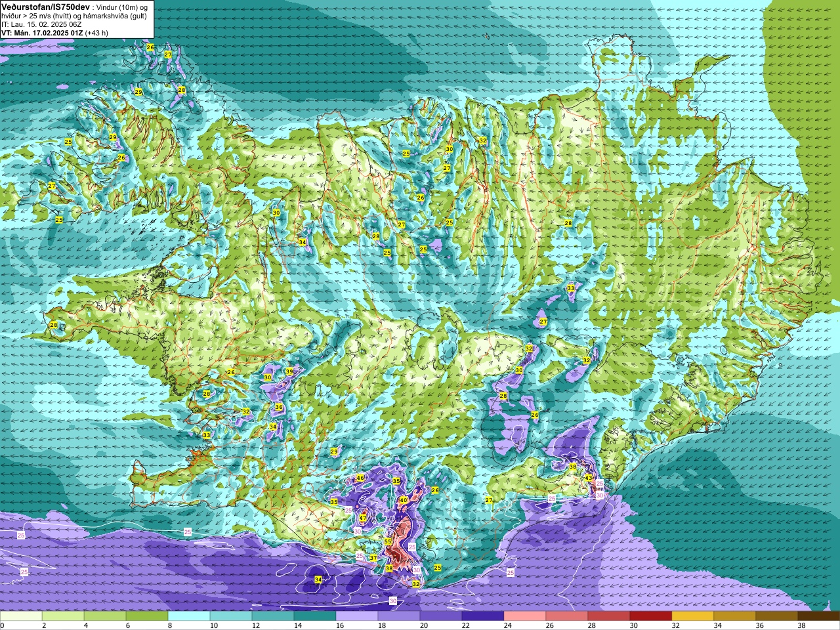Pick the 22–24 m/s deep indigo legend swatch
This screenshot has width=840, height=630.
(483, 616)
